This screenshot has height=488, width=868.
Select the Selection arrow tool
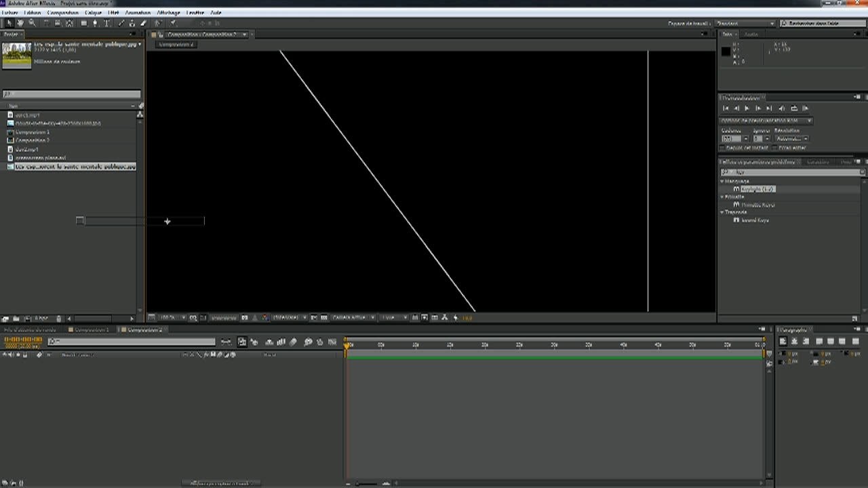pos(9,23)
